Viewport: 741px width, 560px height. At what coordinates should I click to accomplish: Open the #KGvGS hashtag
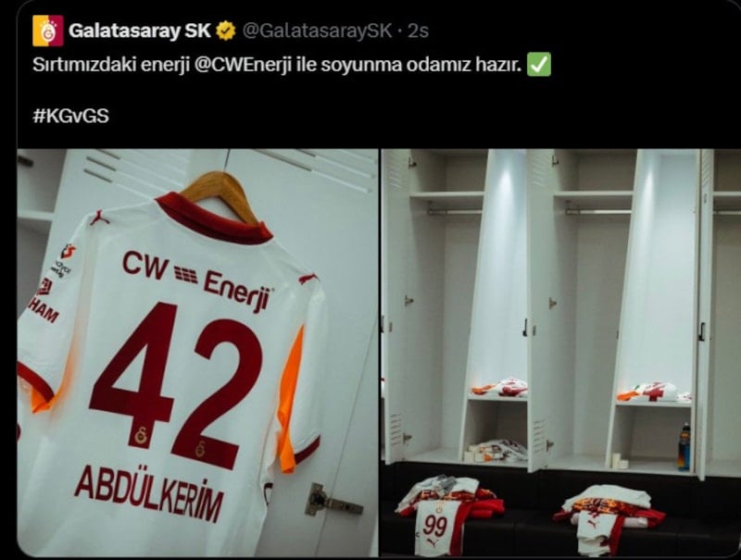[x=71, y=116]
